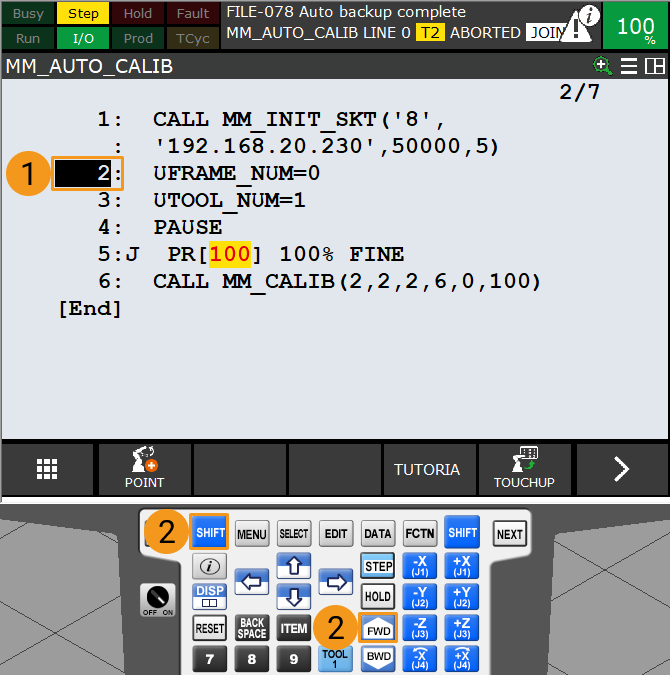670x675 pixels.
Task: Click the BACK SPACE key
Action: (252, 628)
